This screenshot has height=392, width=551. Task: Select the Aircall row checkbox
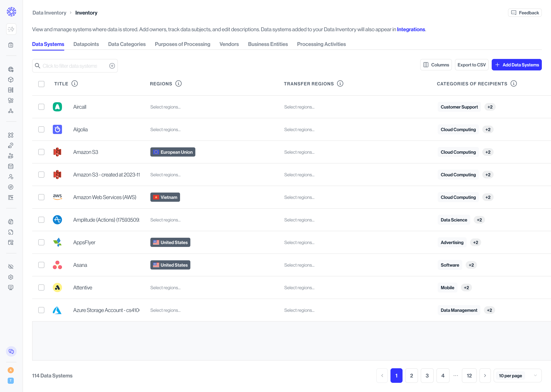tap(42, 107)
